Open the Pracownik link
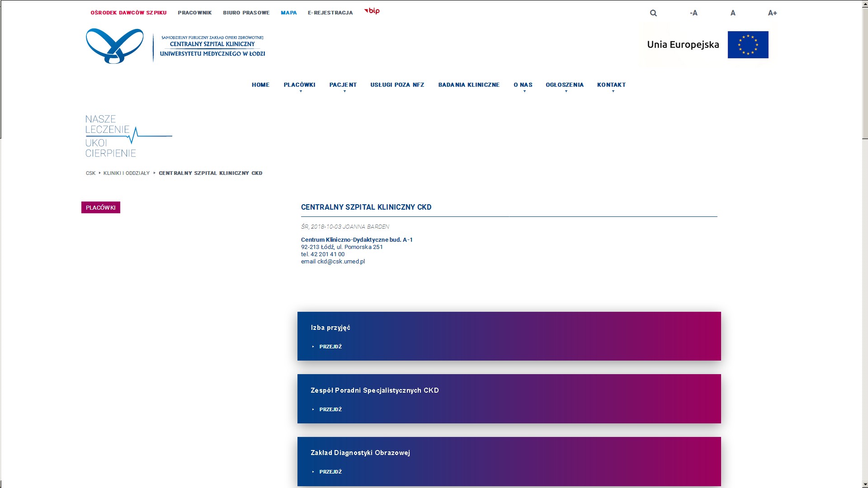This screenshot has width=868, height=488. pos(195,13)
